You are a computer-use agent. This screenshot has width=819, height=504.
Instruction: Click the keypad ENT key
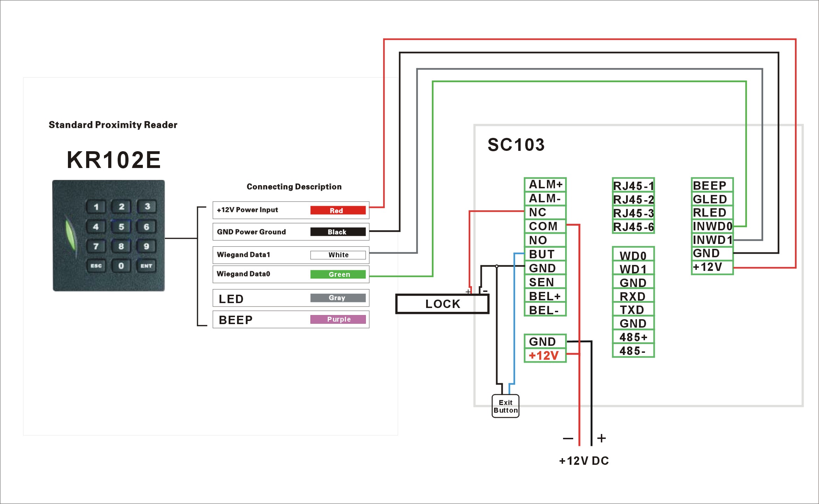tap(146, 266)
